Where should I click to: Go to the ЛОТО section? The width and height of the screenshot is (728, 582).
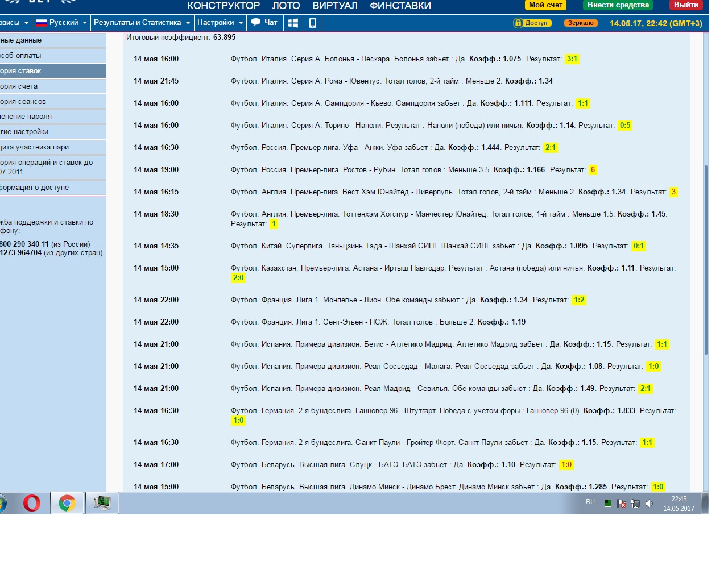(286, 6)
